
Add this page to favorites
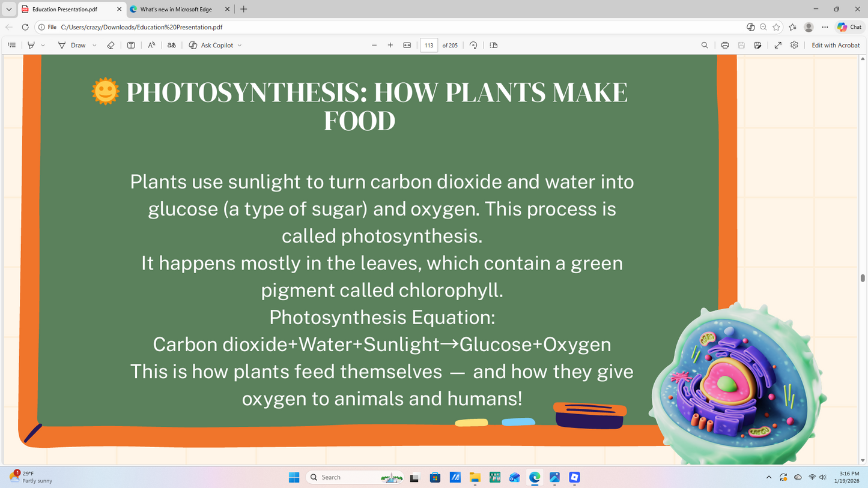point(777,27)
